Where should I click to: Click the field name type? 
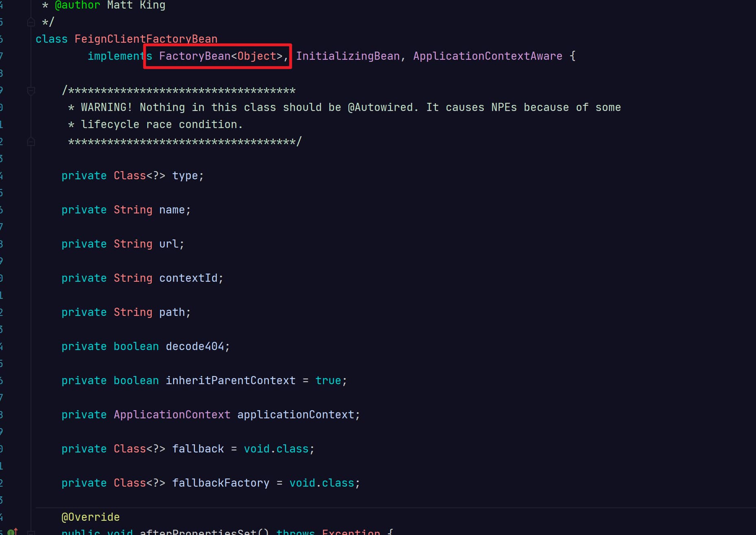[x=185, y=176]
